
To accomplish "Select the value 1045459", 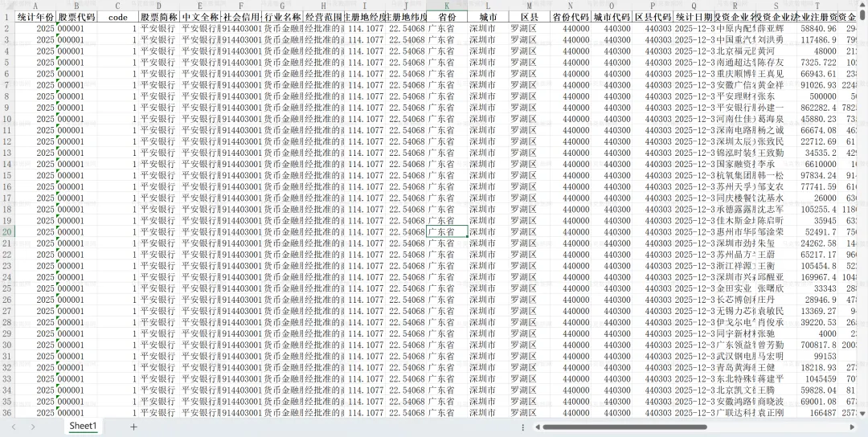I will pyautogui.click(x=817, y=379).
